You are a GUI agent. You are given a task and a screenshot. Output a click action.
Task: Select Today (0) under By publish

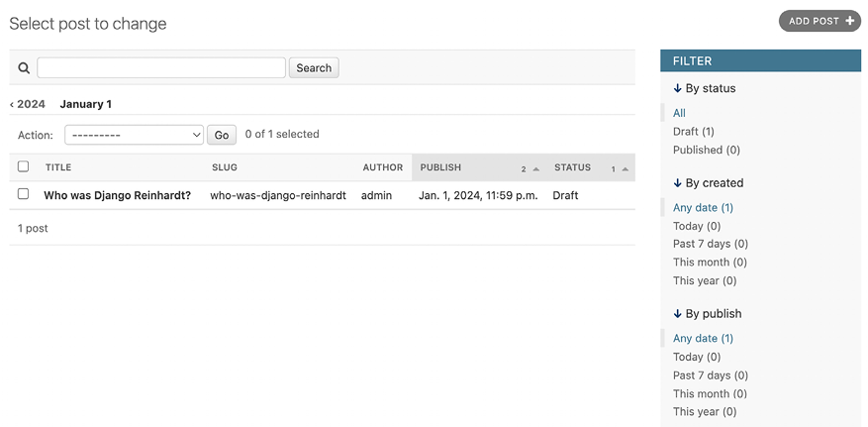[697, 357]
